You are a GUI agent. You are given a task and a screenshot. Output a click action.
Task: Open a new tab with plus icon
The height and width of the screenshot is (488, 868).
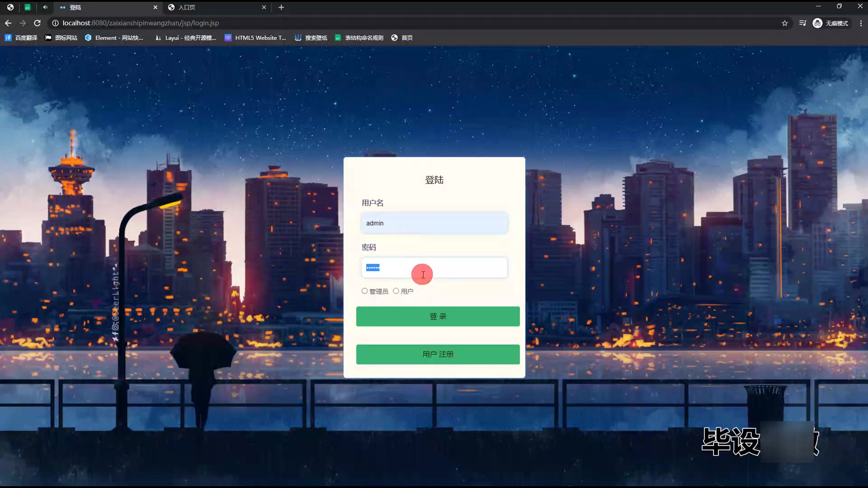[281, 7]
